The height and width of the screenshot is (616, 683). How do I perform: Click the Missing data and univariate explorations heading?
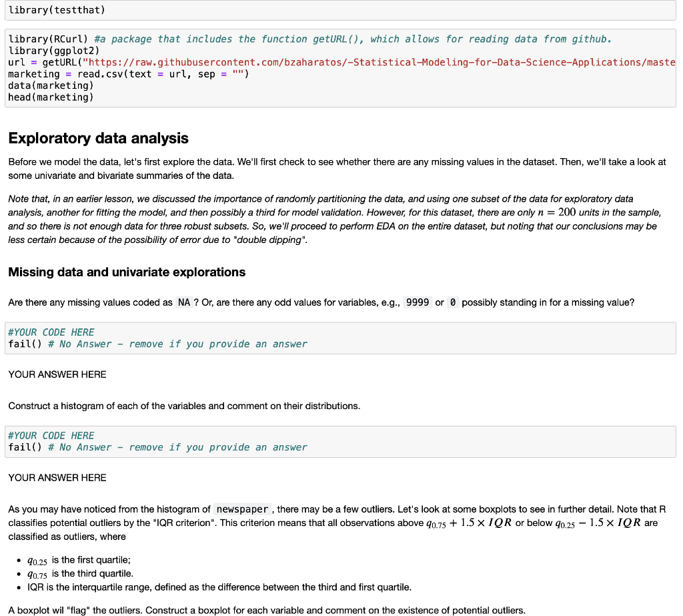point(126,272)
